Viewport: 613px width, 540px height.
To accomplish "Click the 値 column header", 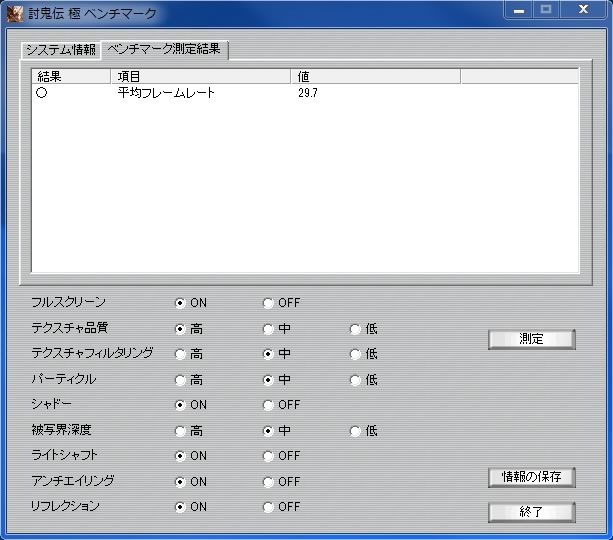I will pyautogui.click(x=376, y=76).
